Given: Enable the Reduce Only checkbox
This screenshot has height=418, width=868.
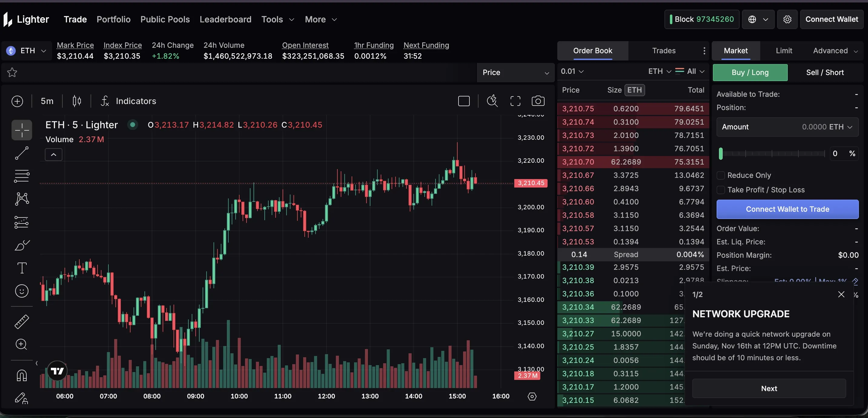Looking at the screenshot, I should click(x=721, y=175).
